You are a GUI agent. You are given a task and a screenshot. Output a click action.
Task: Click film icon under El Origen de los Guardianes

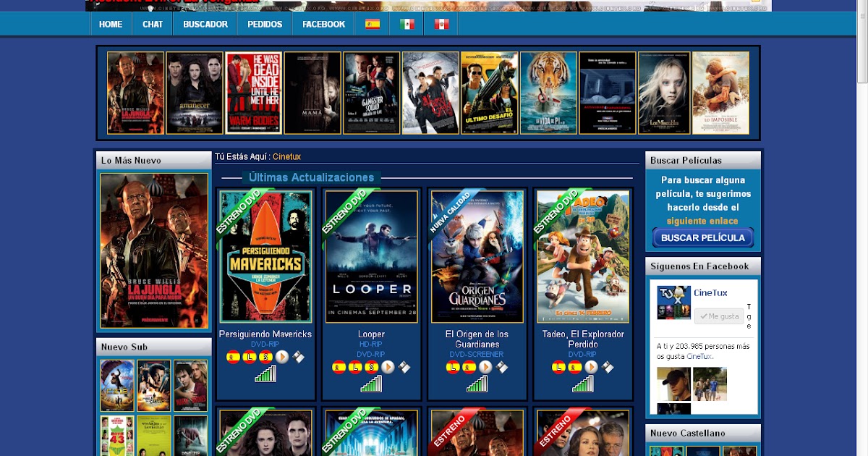click(x=502, y=367)
